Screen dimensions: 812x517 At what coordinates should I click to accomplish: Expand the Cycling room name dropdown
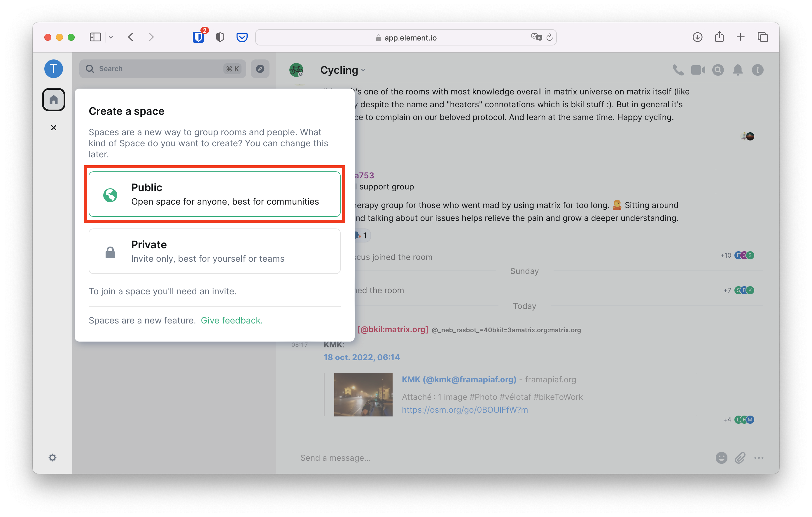pos(363,70)
